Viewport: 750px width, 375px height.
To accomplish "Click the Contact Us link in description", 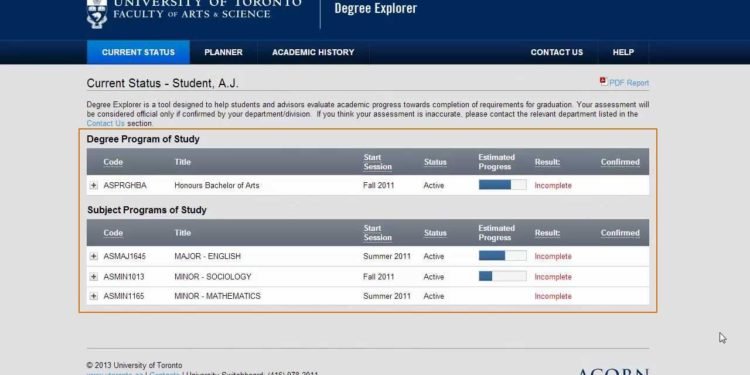I will [x=106, y=123].
